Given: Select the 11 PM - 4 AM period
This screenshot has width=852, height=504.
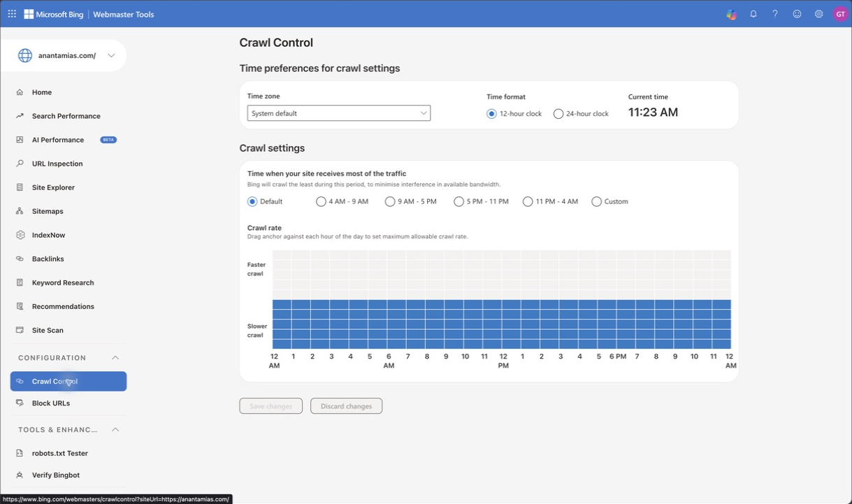Looking at the screenshot, I should [x=528, y=201].
